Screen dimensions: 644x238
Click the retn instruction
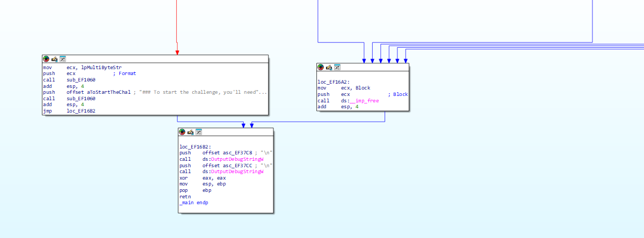click(185, 197)
